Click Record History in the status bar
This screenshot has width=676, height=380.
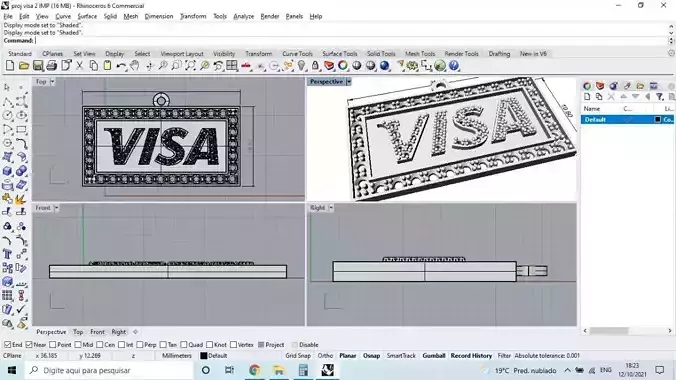click(471, 356)
